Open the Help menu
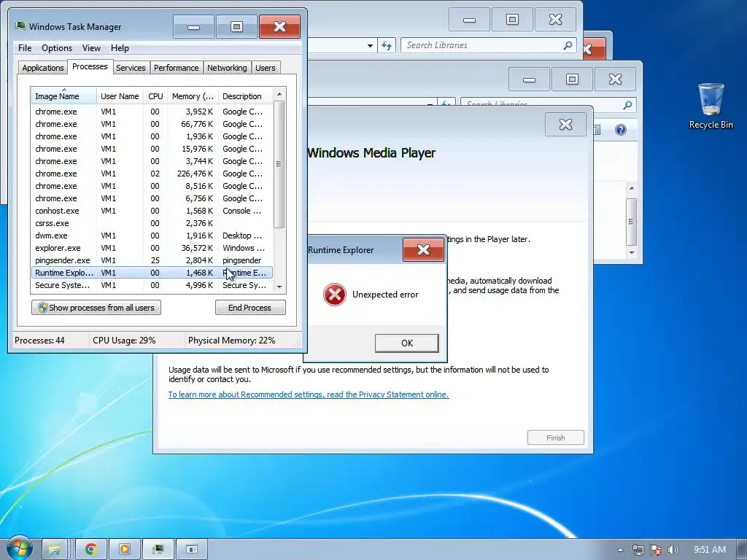The width and height of the screenshot is (747, 560). click(120, 48)
